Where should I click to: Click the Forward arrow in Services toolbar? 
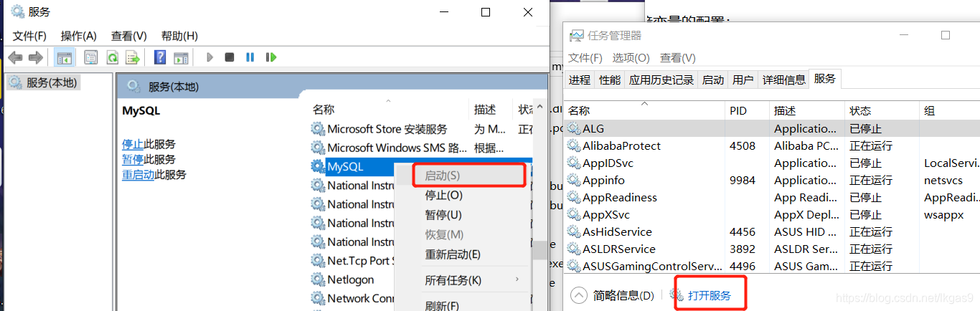click(x=34, y=57)
